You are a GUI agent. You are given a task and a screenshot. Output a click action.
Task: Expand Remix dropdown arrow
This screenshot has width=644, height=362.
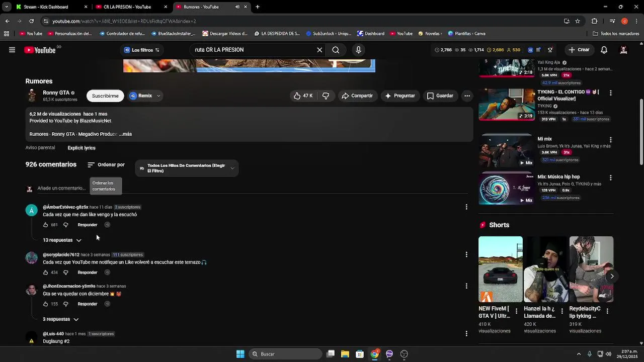tap(158, 96)
